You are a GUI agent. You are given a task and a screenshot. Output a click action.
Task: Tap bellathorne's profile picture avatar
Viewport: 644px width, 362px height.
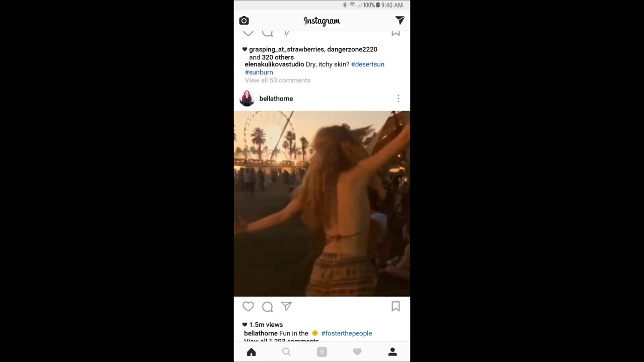(x=247, y=99)
